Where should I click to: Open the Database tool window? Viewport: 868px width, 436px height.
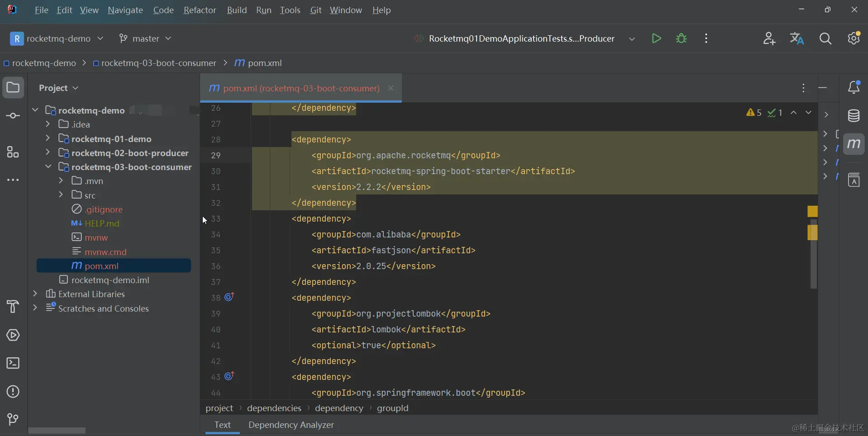tap(854, 116)
